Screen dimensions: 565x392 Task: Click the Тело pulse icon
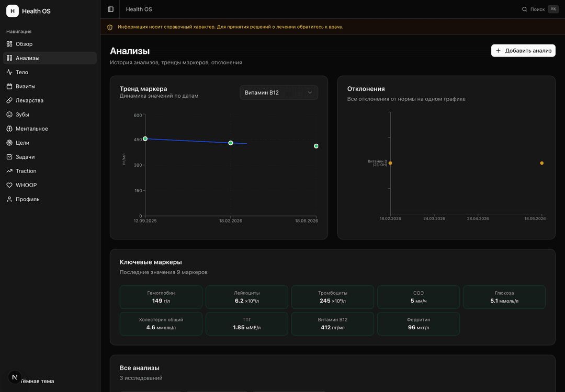pos(9,72)
